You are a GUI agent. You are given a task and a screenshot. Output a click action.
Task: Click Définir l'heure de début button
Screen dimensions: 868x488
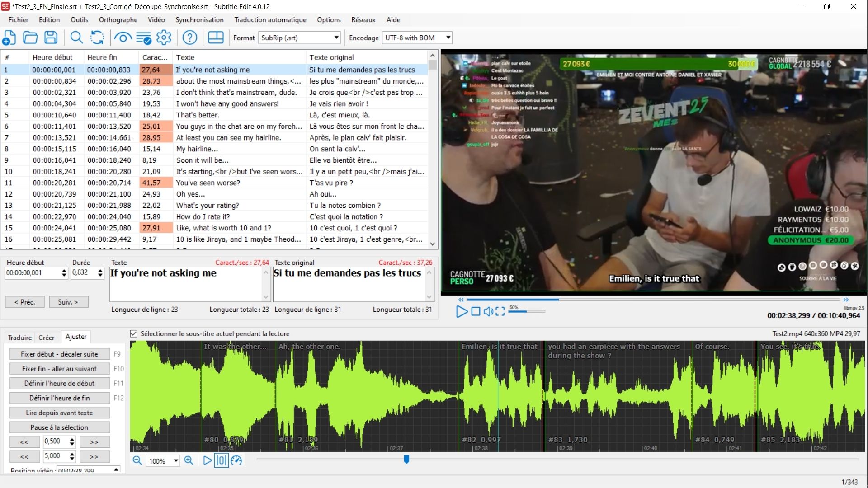[x=60, y=383]
